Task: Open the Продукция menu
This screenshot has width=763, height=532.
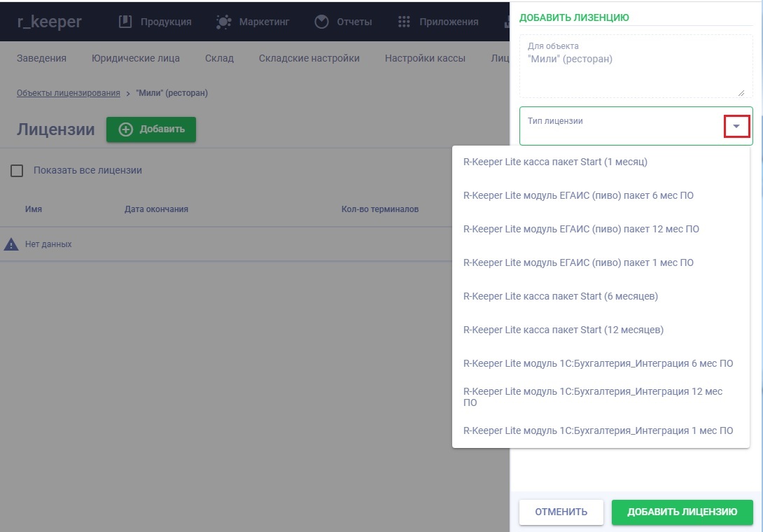Action: tap(155, 22)
